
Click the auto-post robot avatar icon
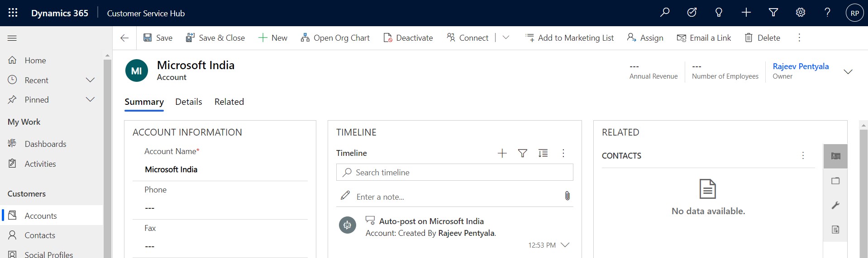coord(348,225)
